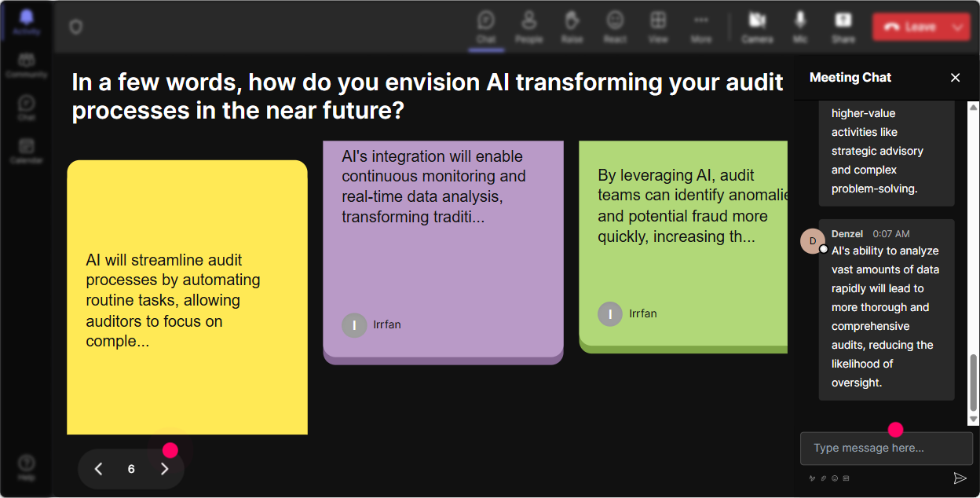
Task: Open Chat in the left sidebar
Action: (26, 108)
